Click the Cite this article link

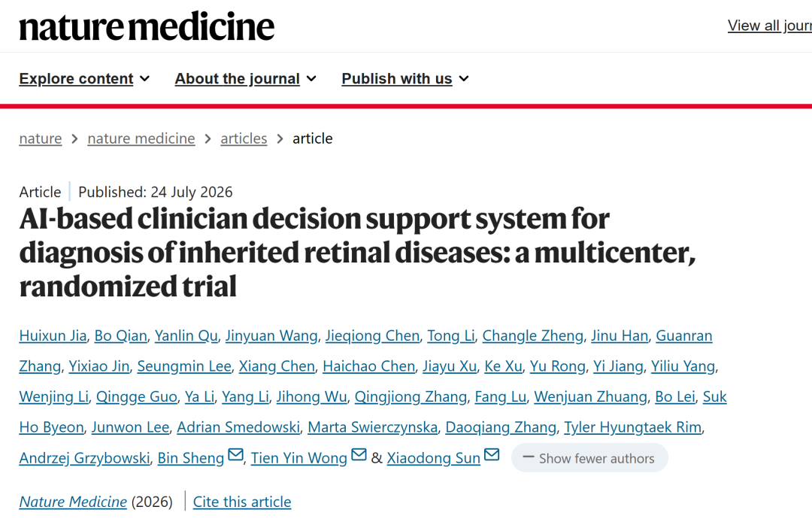point(242,502)
